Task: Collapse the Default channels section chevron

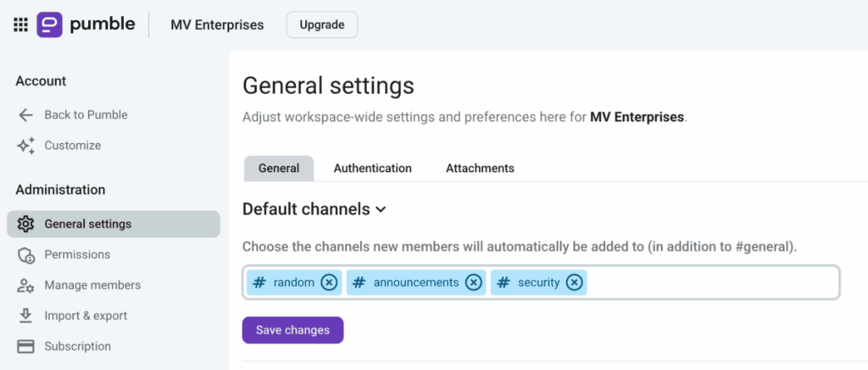Action: click(381, 210)
